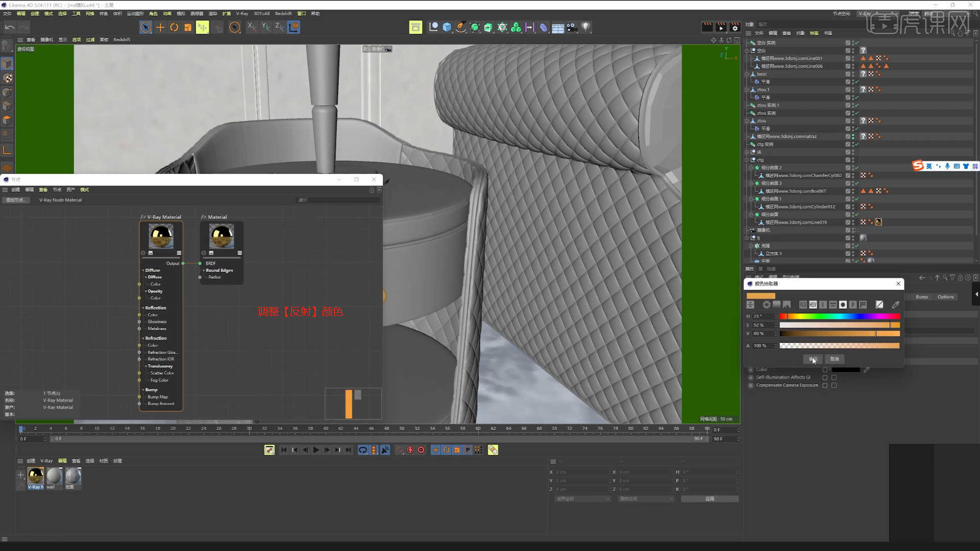
Task: Expand the ztou.1 object hierarchy
Action: coord(746,90)
